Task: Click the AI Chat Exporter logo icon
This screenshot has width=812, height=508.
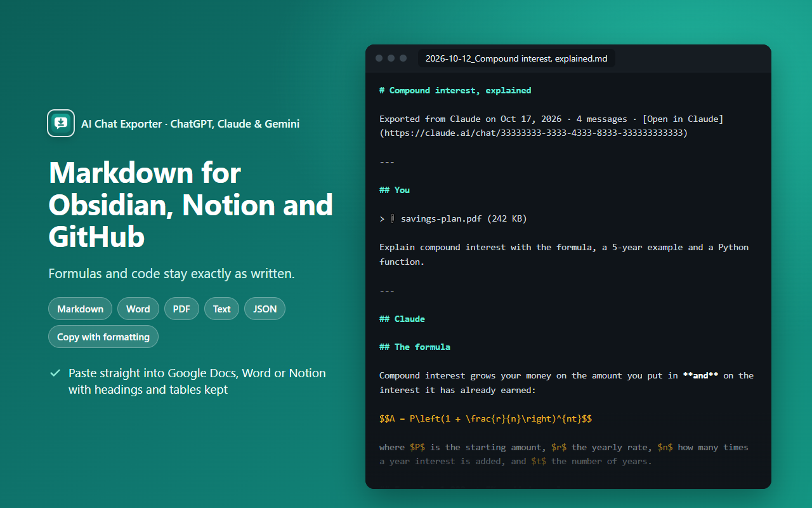Action: [x=61, y=123]
